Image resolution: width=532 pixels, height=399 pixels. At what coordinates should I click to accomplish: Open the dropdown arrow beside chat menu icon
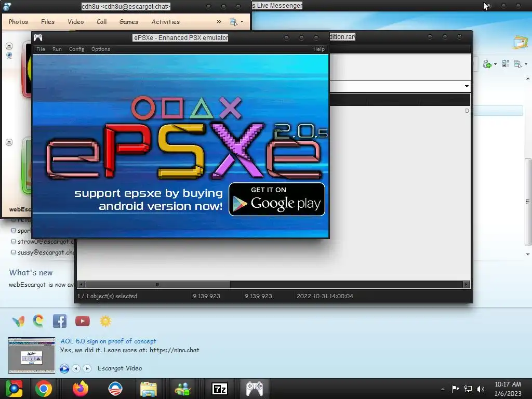coord(242,22)
